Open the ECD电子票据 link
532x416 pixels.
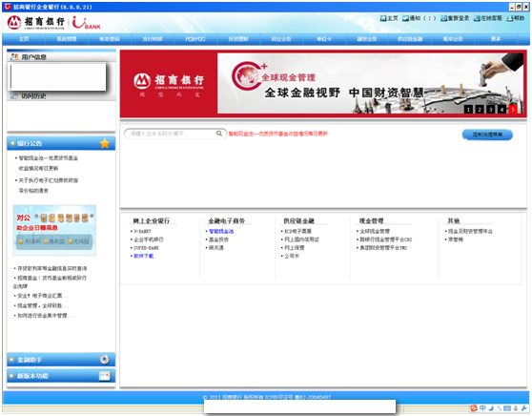click(297, 231)
